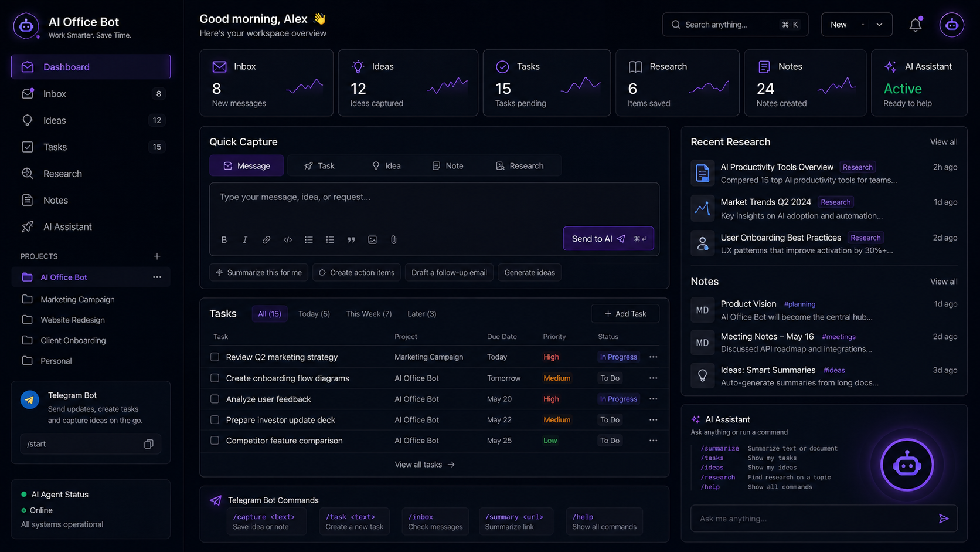
Task: Open the Website Redesign project
Action: 91,320
